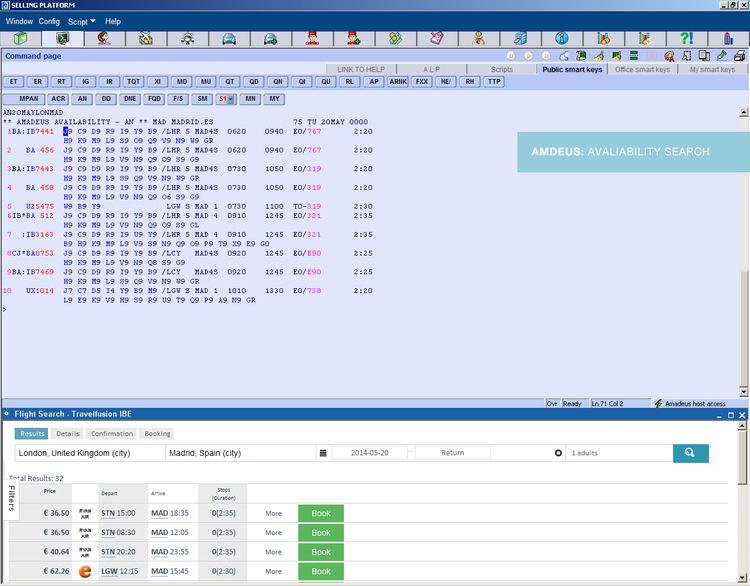Screen dimensions: 750x586
Task: Click the Return date field
Action: pos(452,453)
